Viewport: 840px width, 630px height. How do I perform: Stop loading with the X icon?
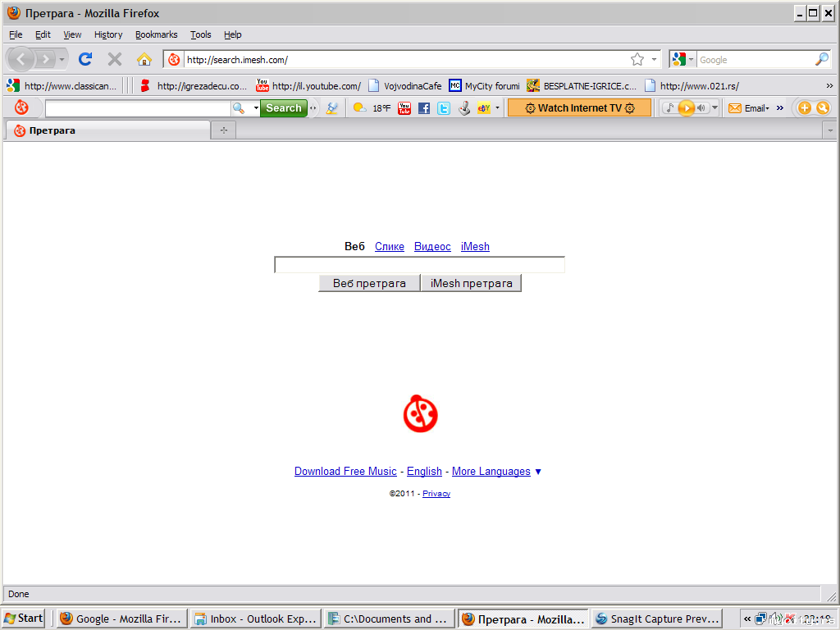115,59
